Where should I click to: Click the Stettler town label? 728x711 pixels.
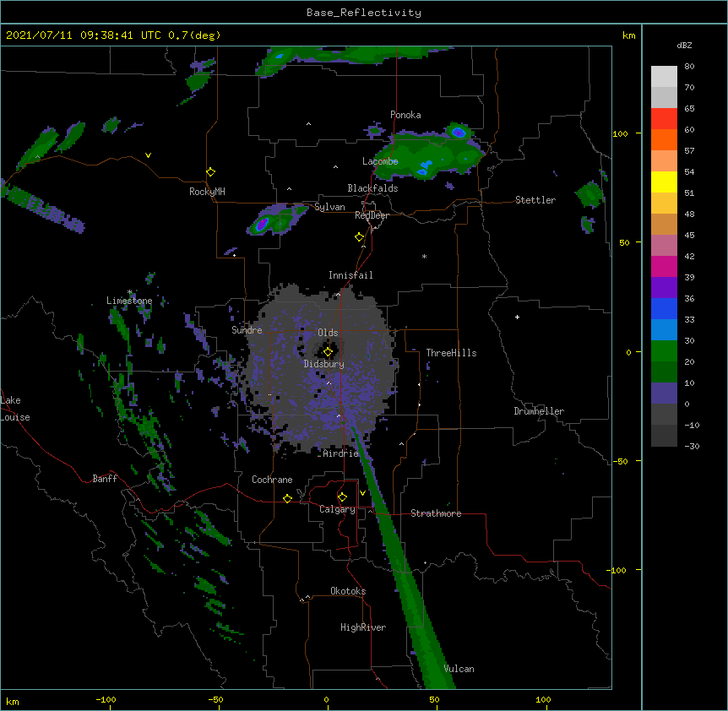tap(535, 200)
